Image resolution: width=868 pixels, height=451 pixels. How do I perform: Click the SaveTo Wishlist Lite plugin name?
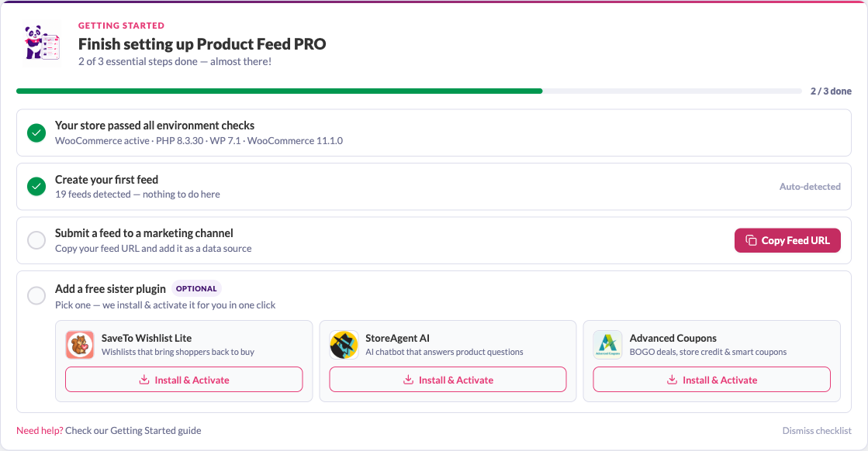tap(147, 338)
